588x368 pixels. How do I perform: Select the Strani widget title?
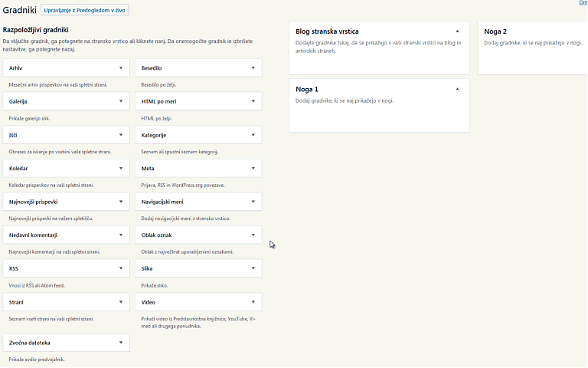pos(16,302)
